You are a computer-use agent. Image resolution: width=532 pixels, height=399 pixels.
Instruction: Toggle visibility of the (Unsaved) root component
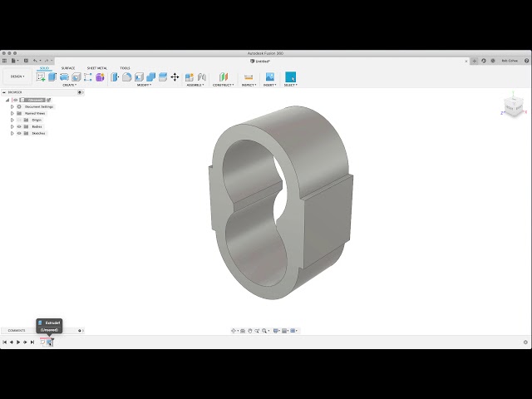coord(15,100)
